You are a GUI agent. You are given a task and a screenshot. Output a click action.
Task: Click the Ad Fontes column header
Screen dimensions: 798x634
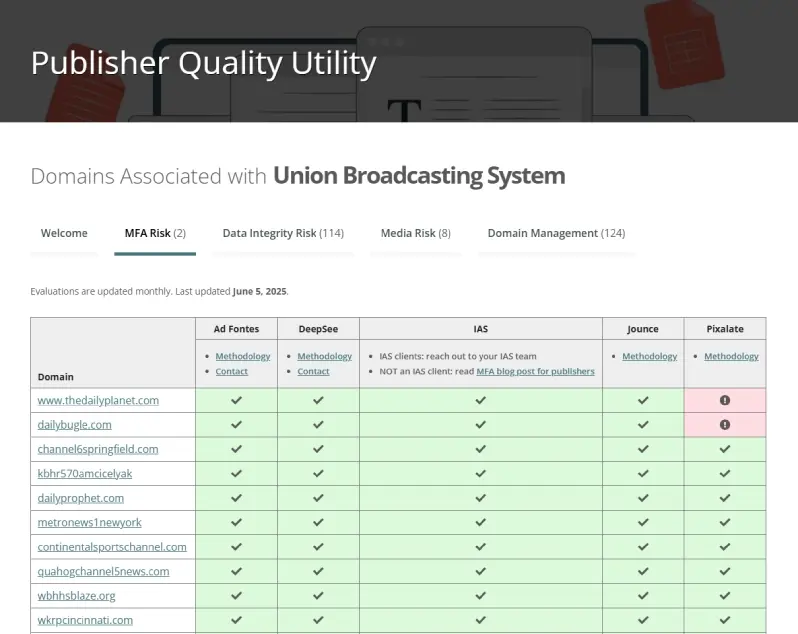tap(236, 329)
